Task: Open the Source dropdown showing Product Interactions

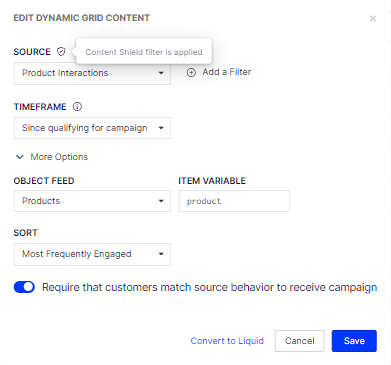Action: (92, 73)
